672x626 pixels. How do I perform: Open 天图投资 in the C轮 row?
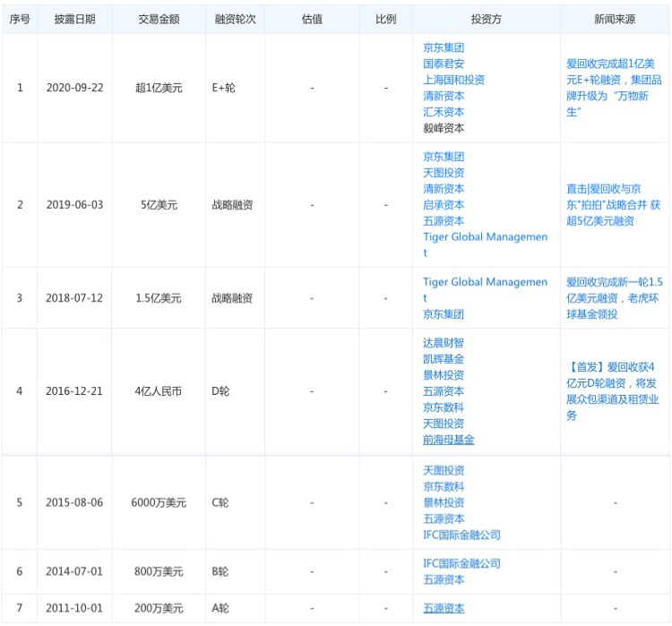point(444,470)
